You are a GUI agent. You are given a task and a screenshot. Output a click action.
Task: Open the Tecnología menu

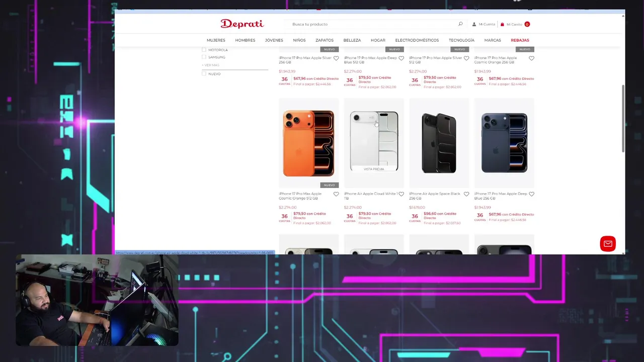(462, 40)
